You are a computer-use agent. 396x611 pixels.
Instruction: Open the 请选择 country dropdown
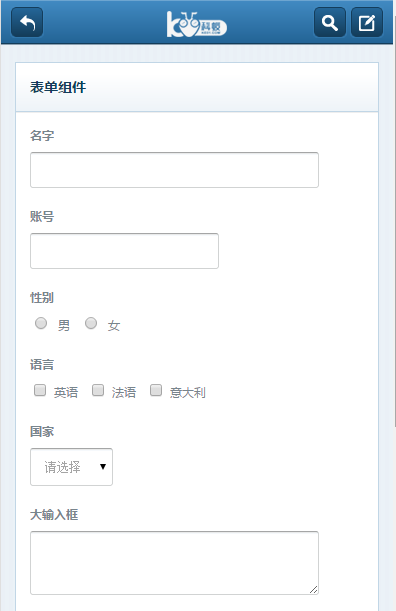(71, 467)
